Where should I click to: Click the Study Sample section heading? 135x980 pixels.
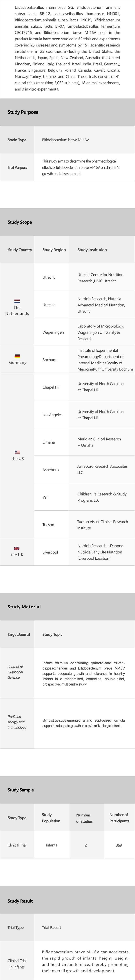[21, 790]
